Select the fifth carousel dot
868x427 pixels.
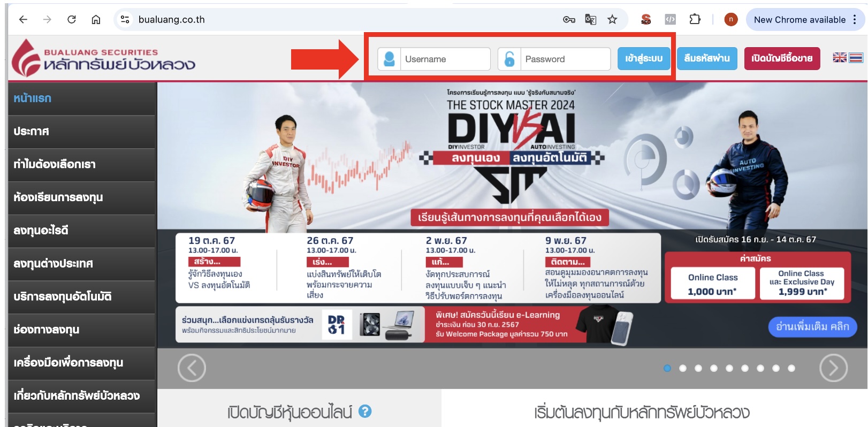click(x=729, y=368)
